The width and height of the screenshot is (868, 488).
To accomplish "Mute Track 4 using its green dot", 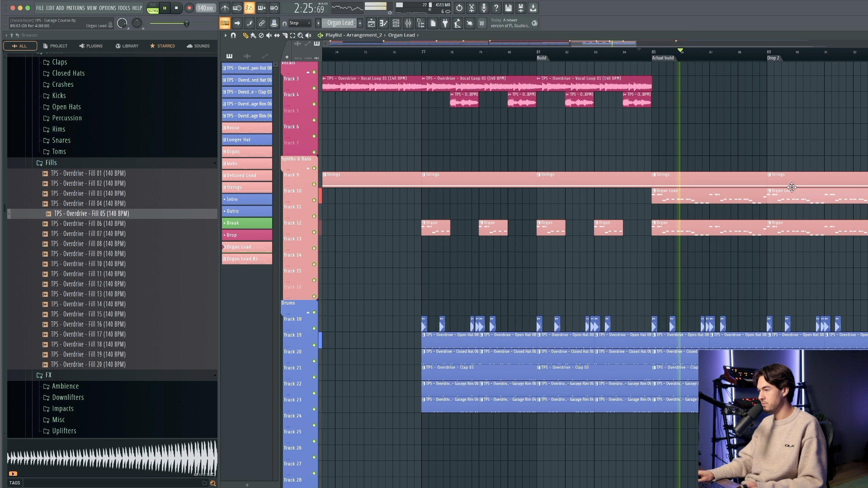I will (314, 89).
